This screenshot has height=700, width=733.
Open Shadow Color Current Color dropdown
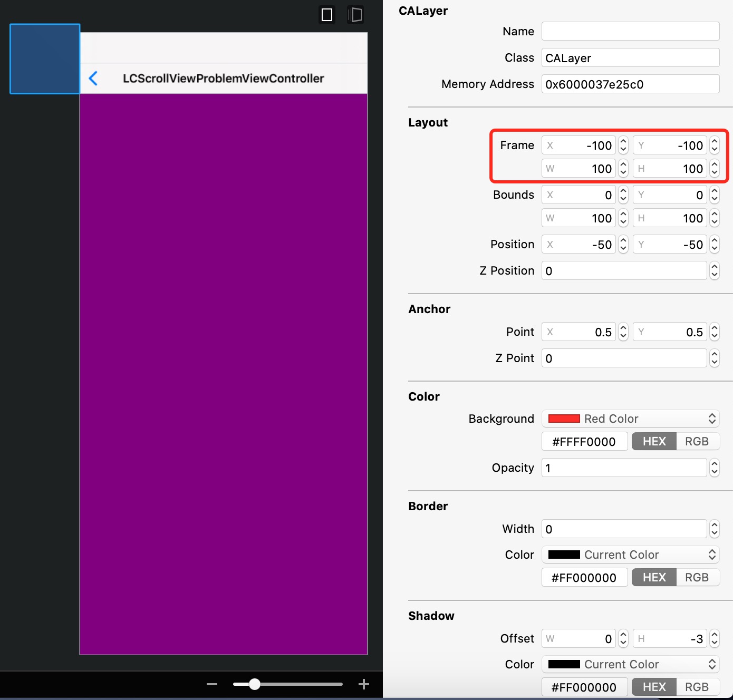point(630,664)
